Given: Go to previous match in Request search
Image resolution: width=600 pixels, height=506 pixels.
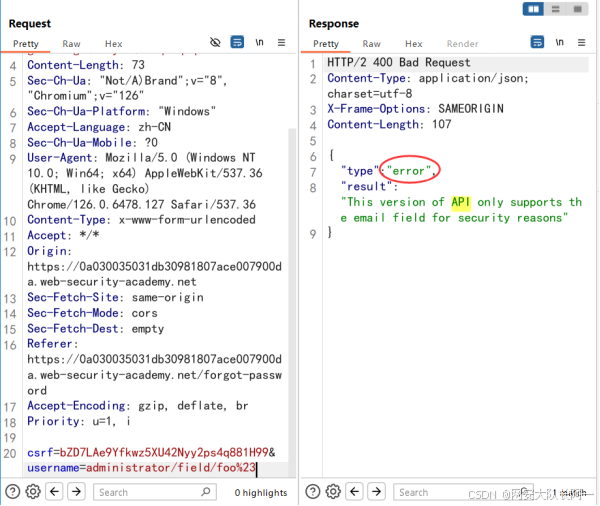Looking at the screenshot, I should click(56, 491).
